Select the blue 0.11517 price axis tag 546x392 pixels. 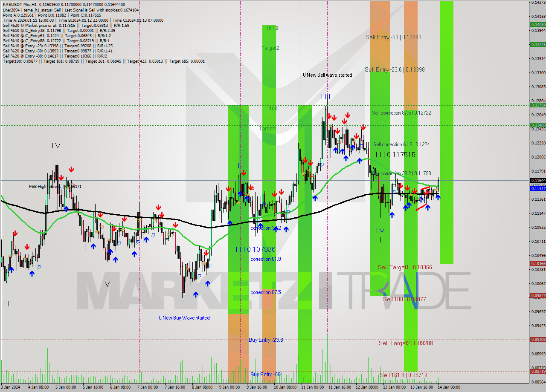(x=537, y=188)
